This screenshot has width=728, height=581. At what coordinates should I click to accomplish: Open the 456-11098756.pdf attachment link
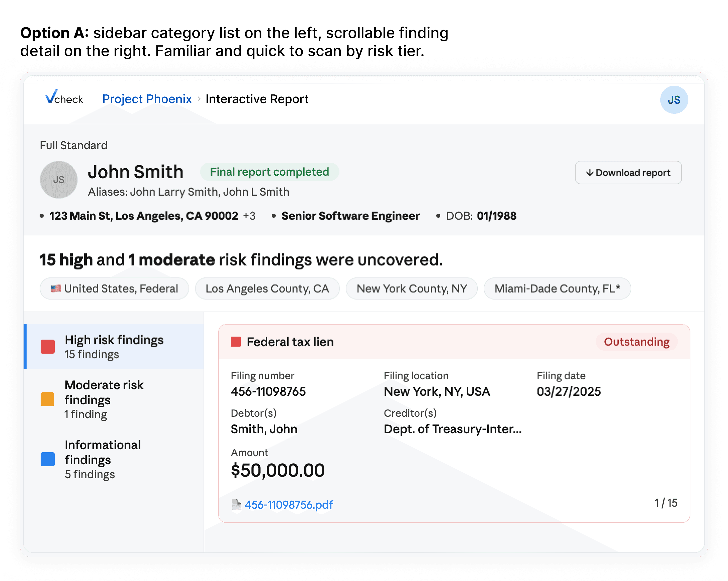click(x=289, y=505)
